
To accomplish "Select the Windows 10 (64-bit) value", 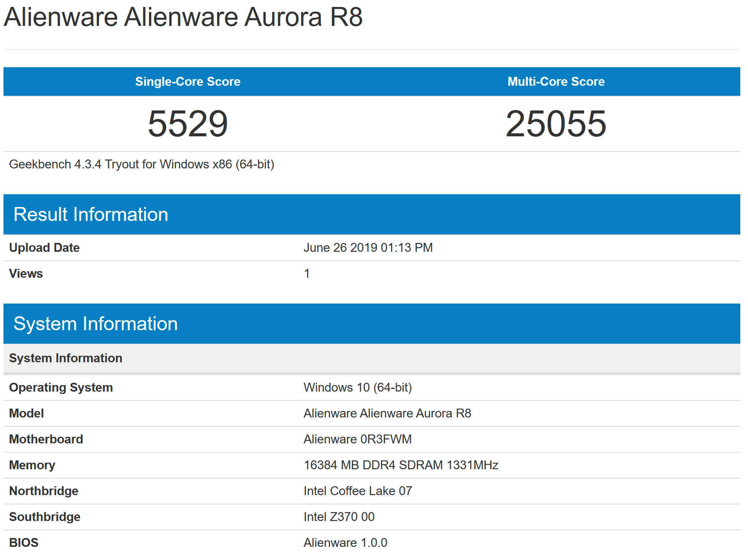I will click(x=358, y=387).
